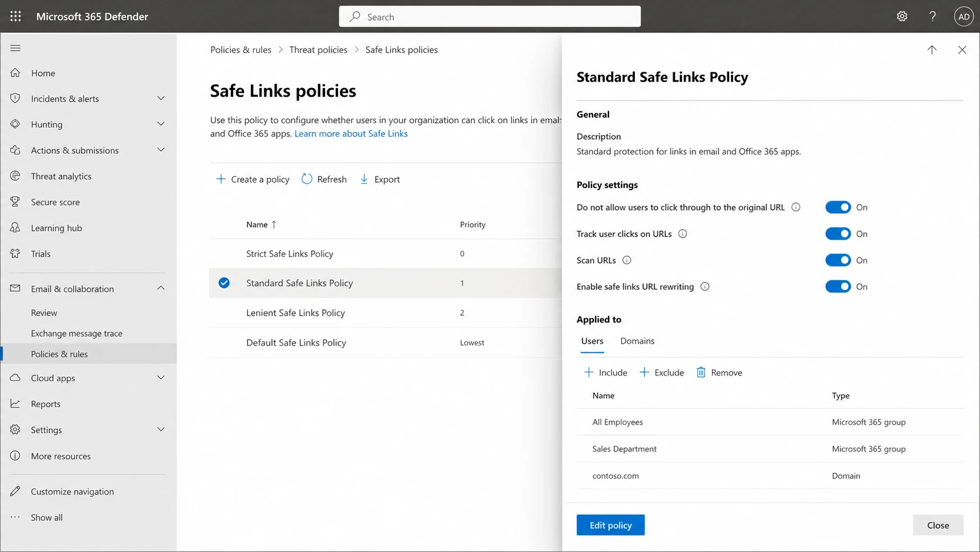Toggle Do not allow click through switch
This screenshot has height=552, width=980.
[x=838, y=207]
